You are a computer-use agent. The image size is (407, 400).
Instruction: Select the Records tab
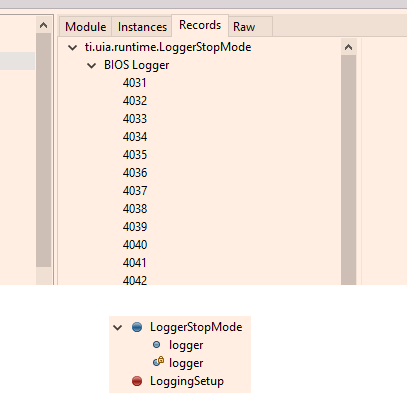click(x=200, y=25)
